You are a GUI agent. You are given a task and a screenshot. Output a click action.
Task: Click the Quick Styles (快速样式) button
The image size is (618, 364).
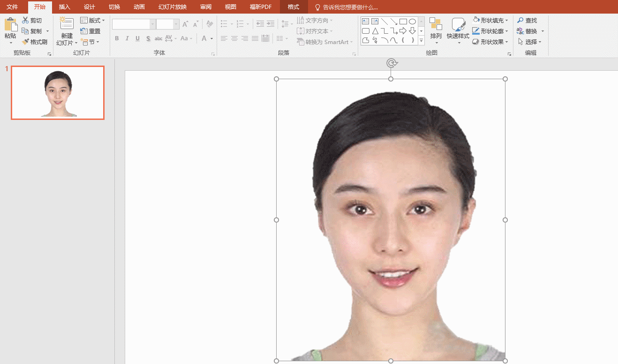[458, 29]
